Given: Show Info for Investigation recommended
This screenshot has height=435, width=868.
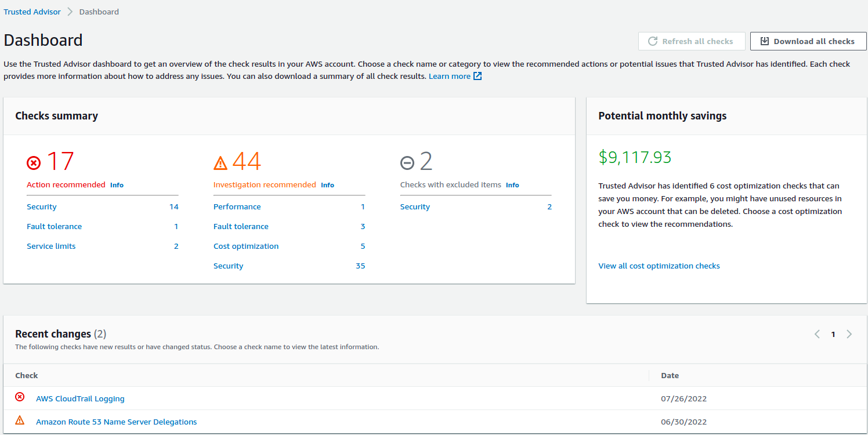Looking at the screenshot, I should tap(327, 185).
